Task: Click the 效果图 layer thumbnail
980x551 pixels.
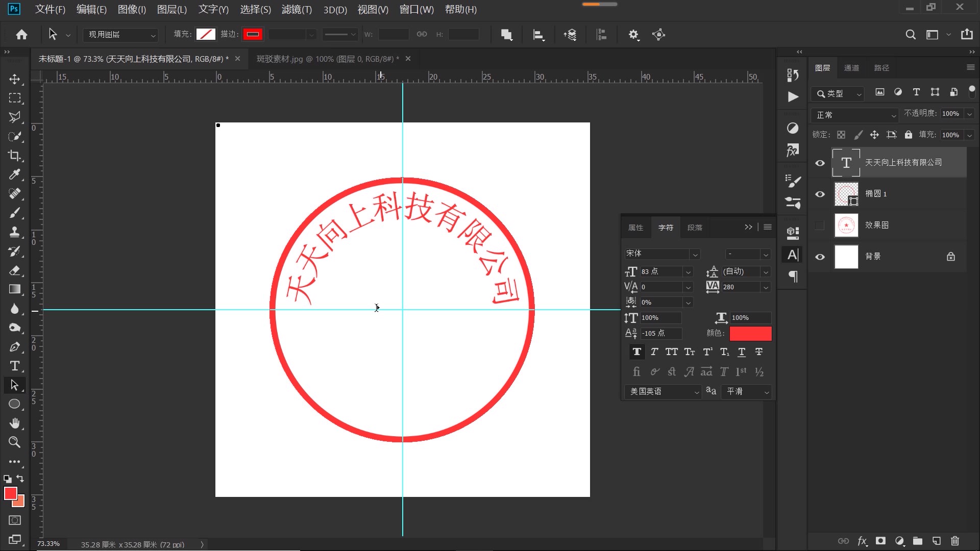Action: (846, 224)
